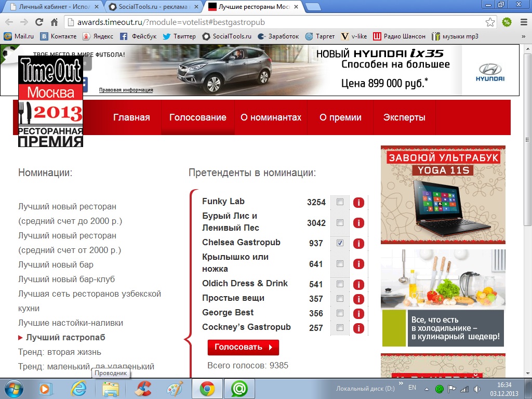
Task: Show hidden system tray icons
Action: point(427,389)
